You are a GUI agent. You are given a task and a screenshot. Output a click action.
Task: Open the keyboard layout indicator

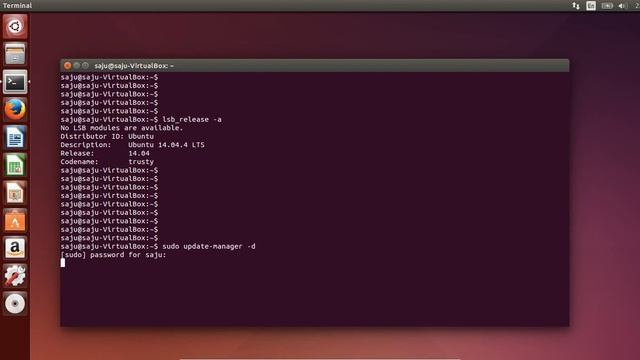tap(591, 6)
